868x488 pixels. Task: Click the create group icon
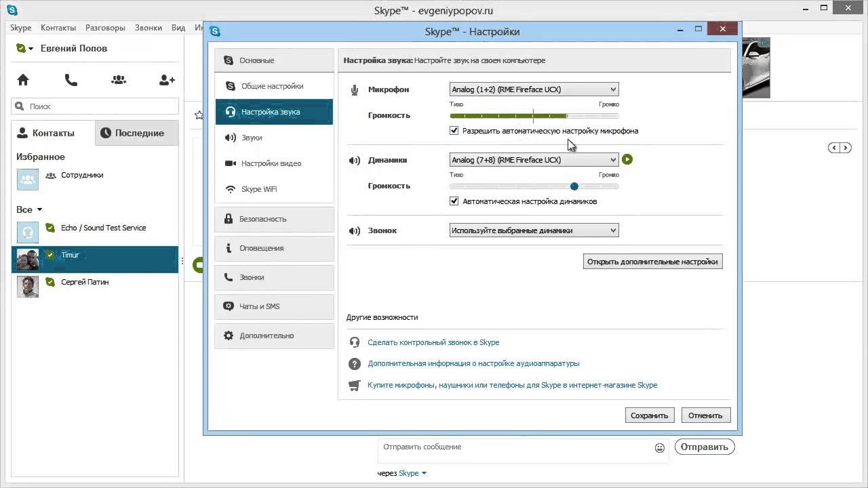tap(119, 80)
